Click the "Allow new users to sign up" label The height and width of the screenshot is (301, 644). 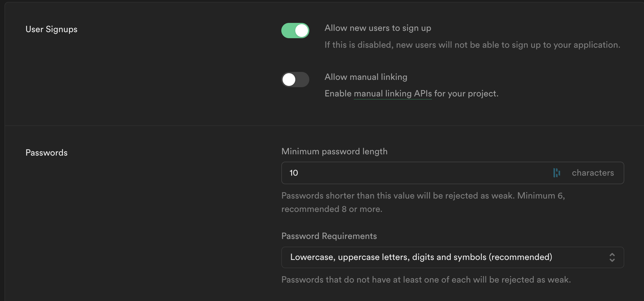pyautogui.click(x=378, y=28)
